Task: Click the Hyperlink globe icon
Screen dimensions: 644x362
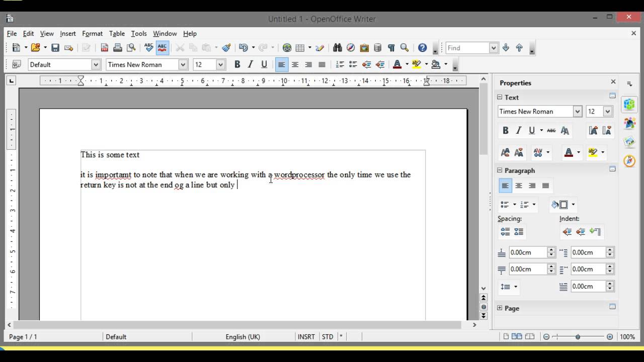Action: 287,48
